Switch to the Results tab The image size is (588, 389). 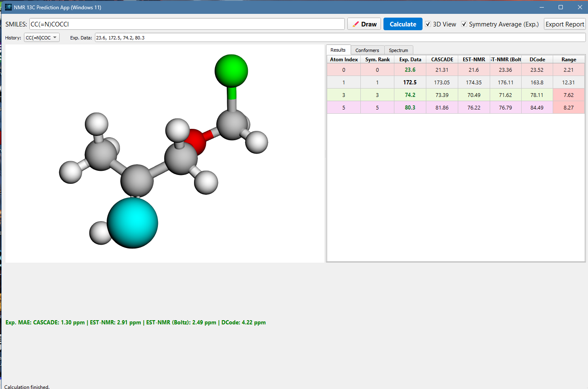(x=338, y=50)
